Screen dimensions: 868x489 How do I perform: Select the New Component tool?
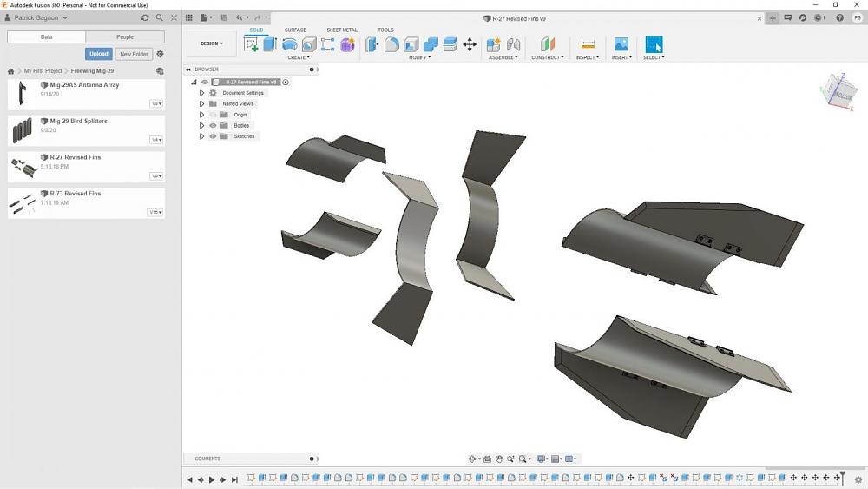coord(493,44)
